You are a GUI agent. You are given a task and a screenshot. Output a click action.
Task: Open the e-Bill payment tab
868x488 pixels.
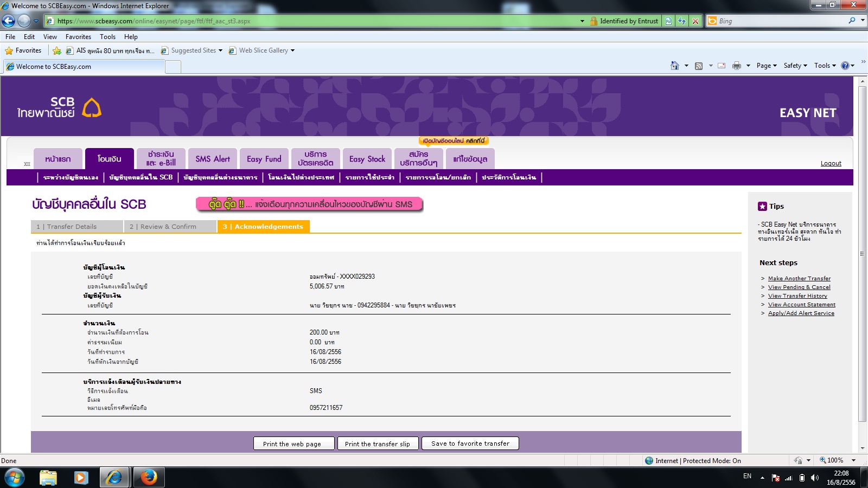click(x=161, y=159)
